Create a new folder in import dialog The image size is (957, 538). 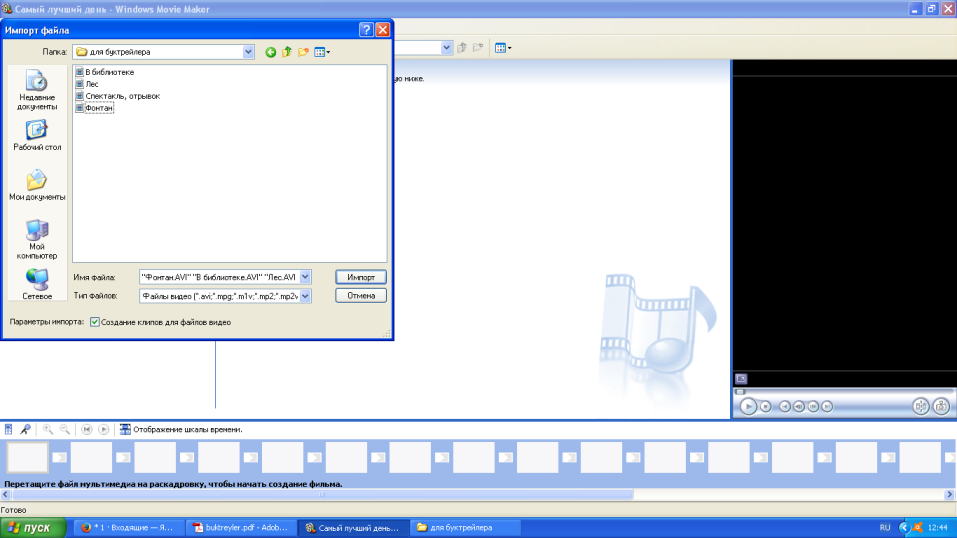click(x=303, y=53)
